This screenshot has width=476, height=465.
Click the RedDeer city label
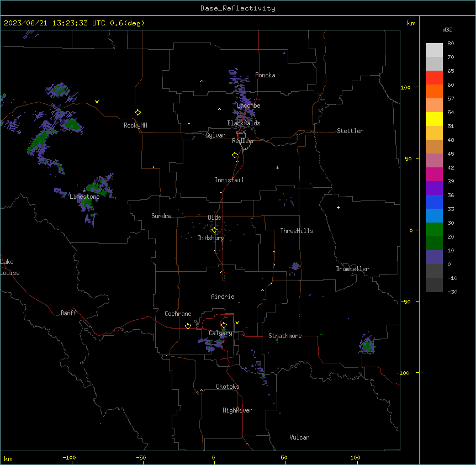coord(243,141)
